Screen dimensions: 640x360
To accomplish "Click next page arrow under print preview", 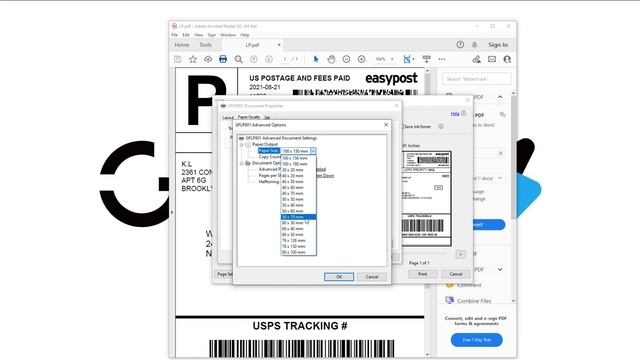I will click(460, 254).
